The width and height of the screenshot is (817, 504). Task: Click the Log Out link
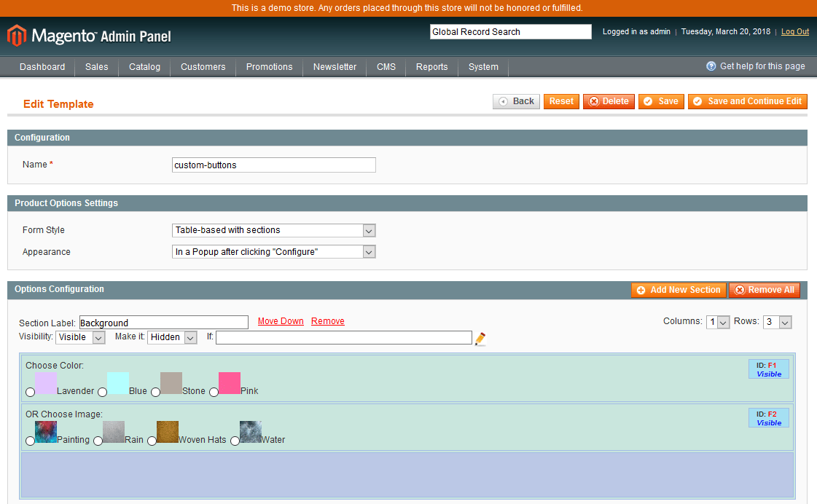(794, 31)
